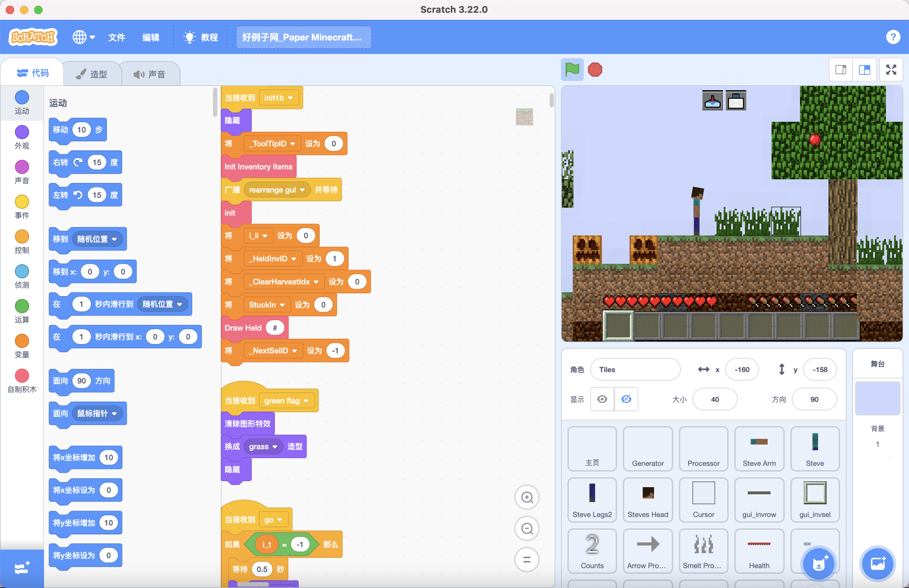Screen dimensions: 909x588
Task: Switch to small stage layout
Action: (x=841, y=70)
